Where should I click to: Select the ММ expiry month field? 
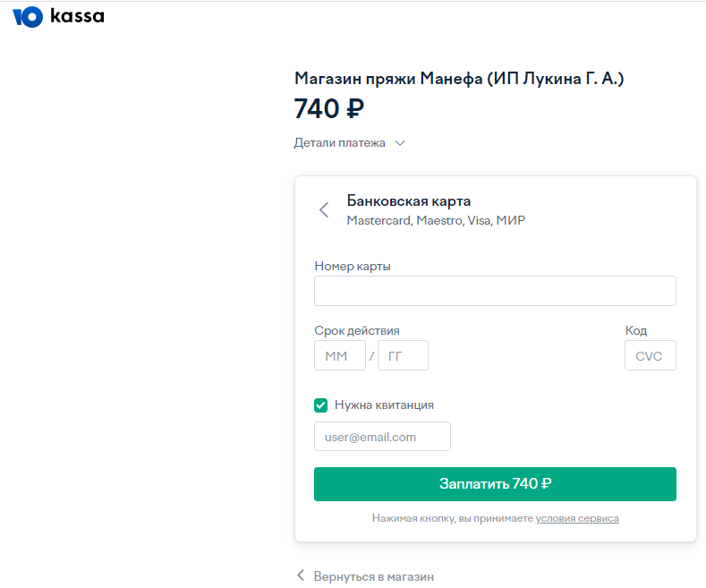click(x=340, y=355)
